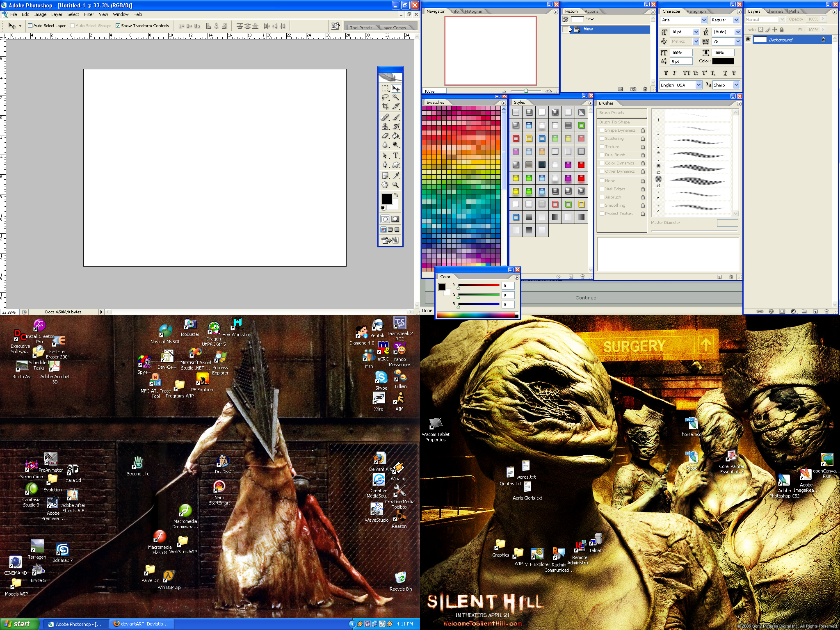Screen dimensions: 840x630
Task: Open the Sharp anti-aliasing dropdown
Action: (x=736, y=85)
